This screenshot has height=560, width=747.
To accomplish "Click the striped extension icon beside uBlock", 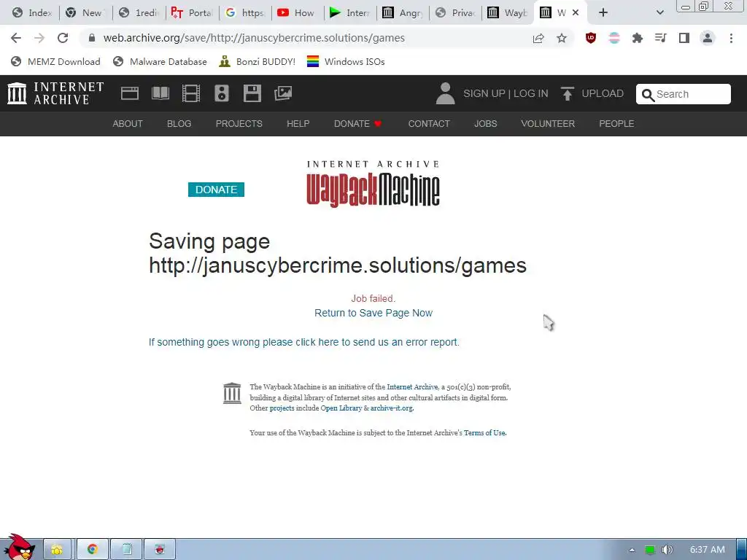I will pos(614,38).
